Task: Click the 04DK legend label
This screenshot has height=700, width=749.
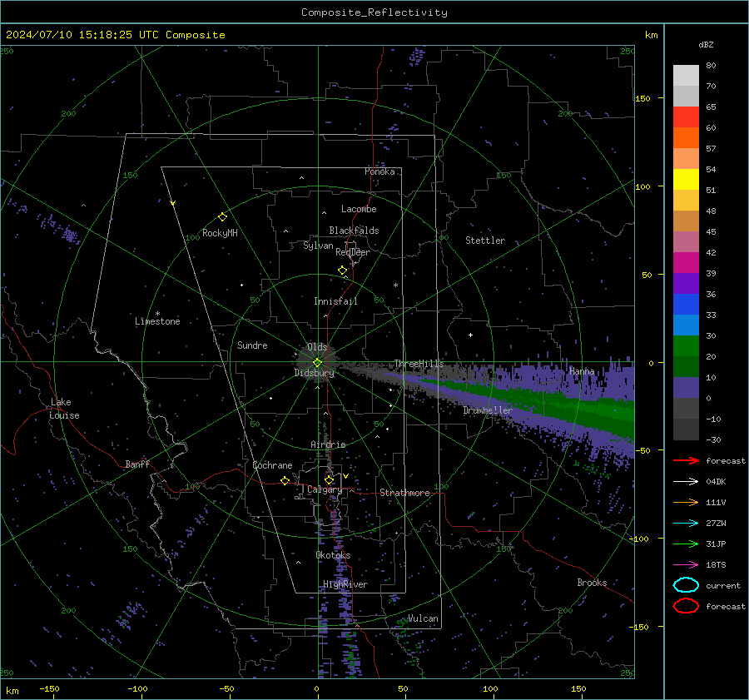Action: coord(716,482)
